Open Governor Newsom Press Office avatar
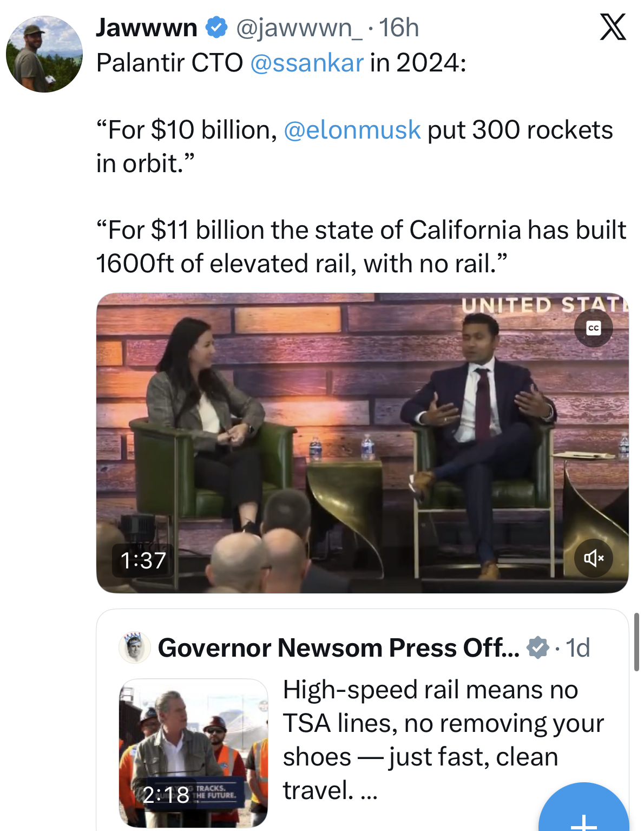 (x=134, y=647)
